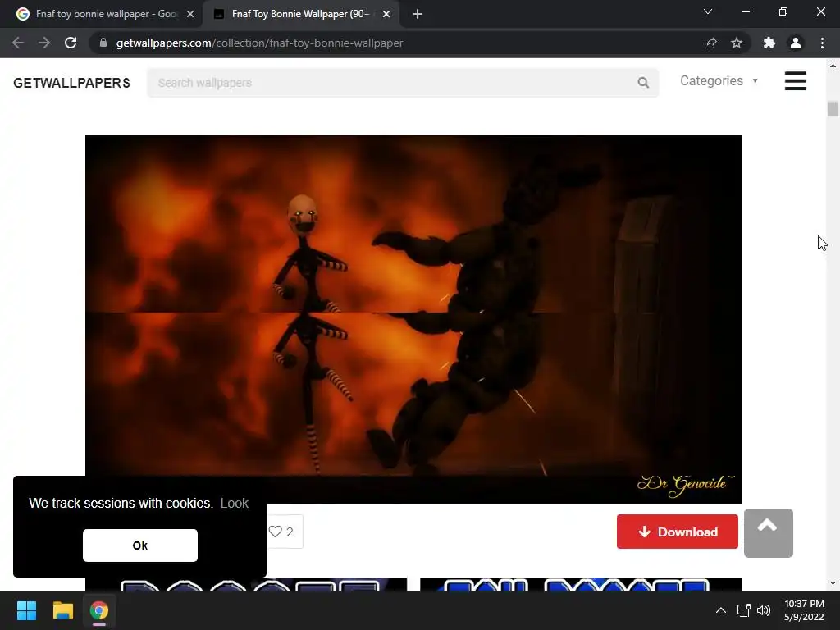Image resolution: width=840 pixels, height=630 pixels.
Task: Show hidden system tray icons
Action: (x=721, y=610)
